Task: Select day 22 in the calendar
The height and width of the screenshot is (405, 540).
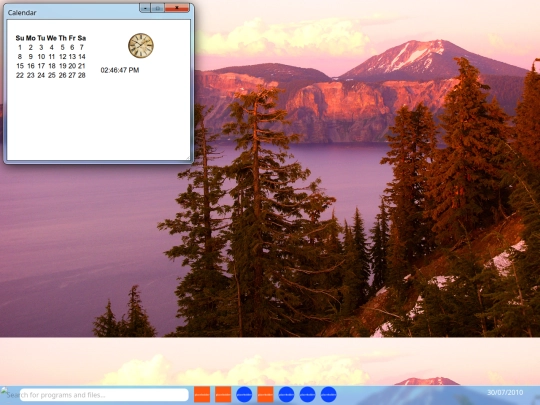Action: 20,75
